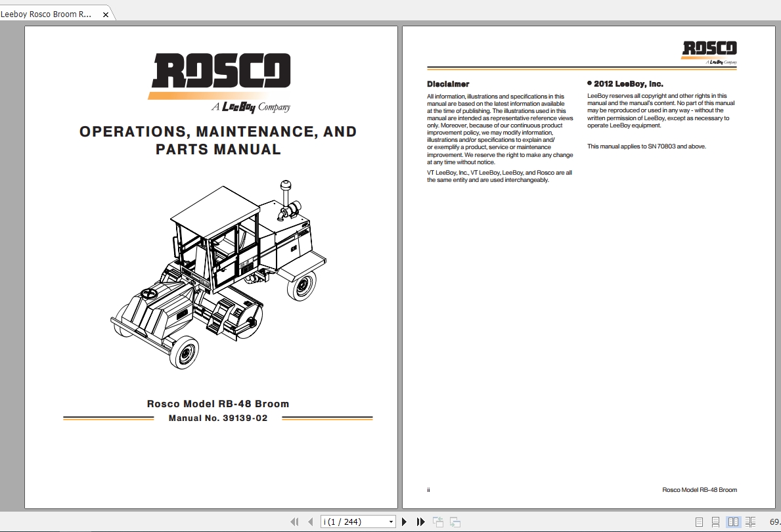
Task: Switch to single page view
Action: 699,522
